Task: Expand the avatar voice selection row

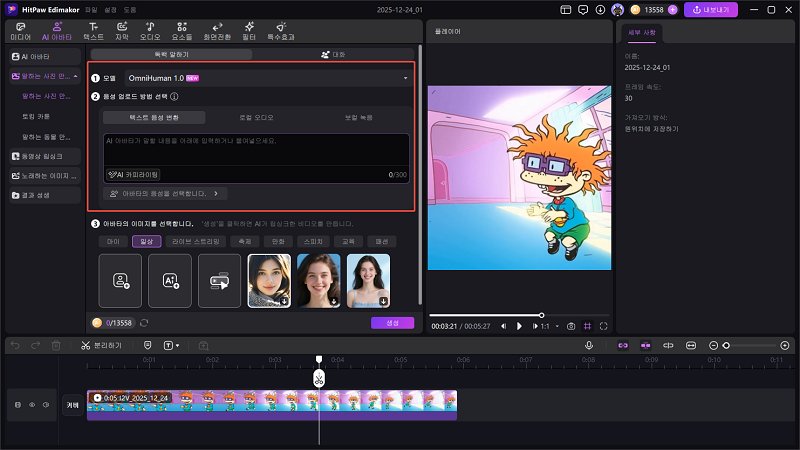Action: click(x=165, y=194)
